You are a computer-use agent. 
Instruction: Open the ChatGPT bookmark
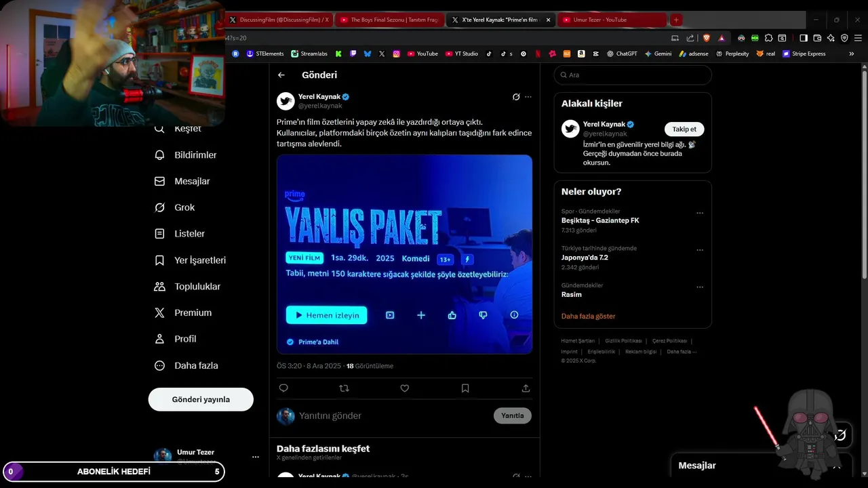click(x=622, y=54)
